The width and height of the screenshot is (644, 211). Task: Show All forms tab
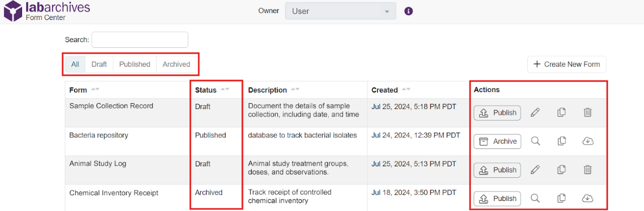point(75,64)
